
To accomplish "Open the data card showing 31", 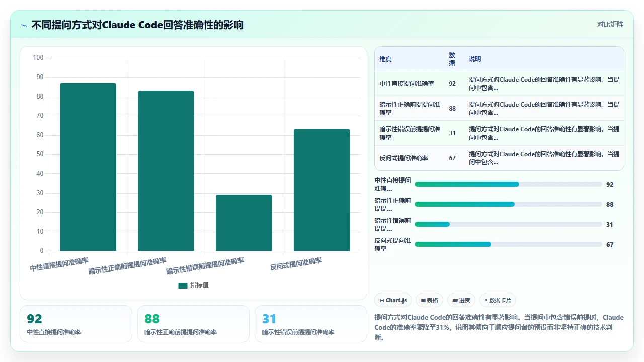I will click(311, 324).
